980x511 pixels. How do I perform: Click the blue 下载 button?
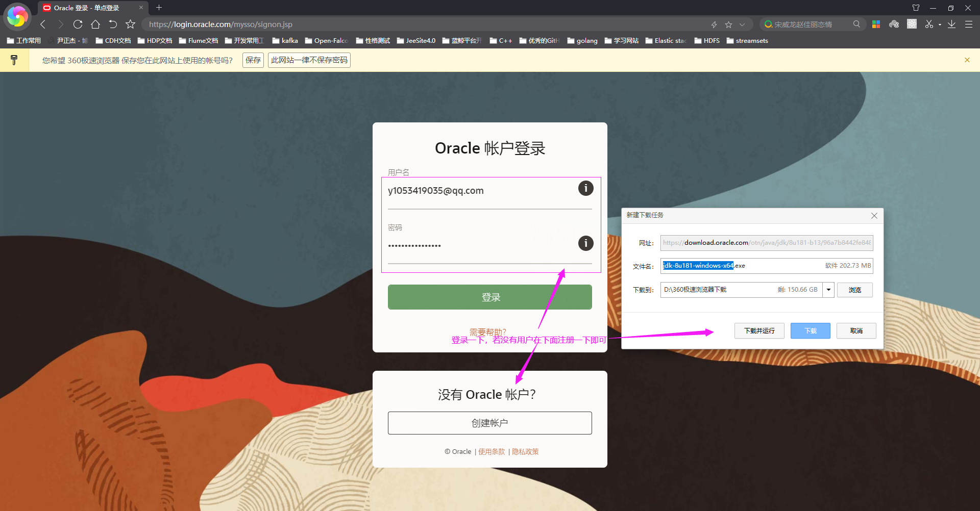[810, 330]
